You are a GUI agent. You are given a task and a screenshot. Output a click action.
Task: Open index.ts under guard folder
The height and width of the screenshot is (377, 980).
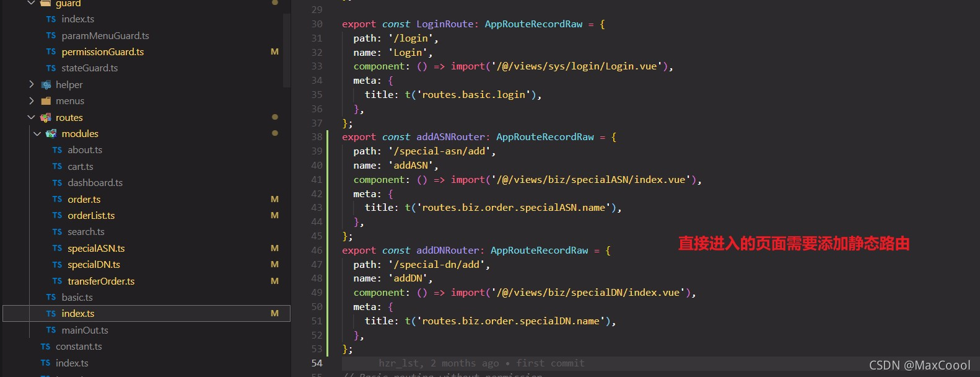point(78,19)
